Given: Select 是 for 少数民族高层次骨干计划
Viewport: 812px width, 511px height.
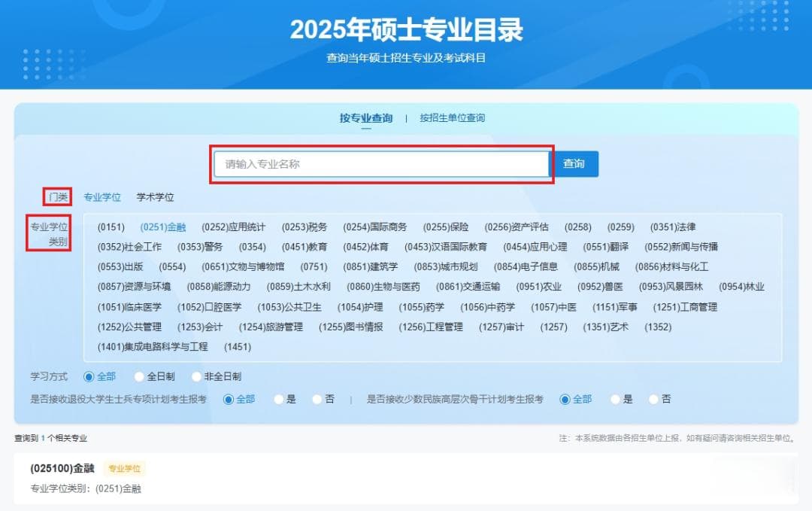Looking at the screenshot, I should (622, 399).
